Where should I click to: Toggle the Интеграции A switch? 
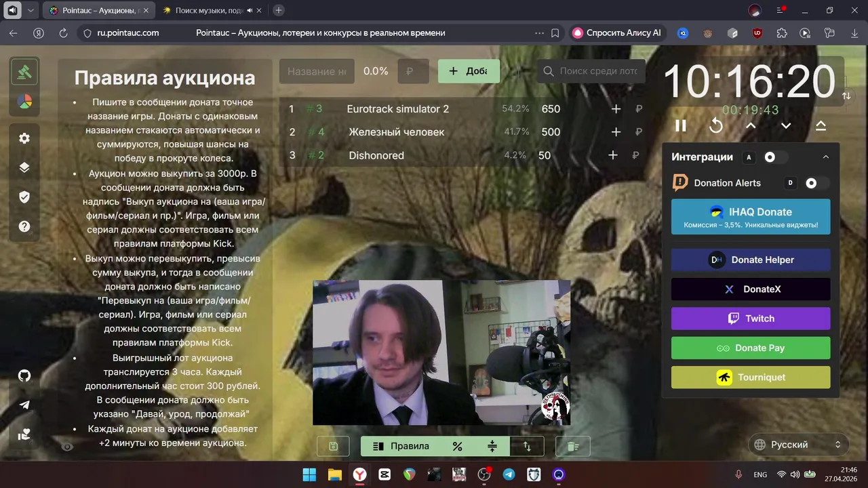(775, 157)
